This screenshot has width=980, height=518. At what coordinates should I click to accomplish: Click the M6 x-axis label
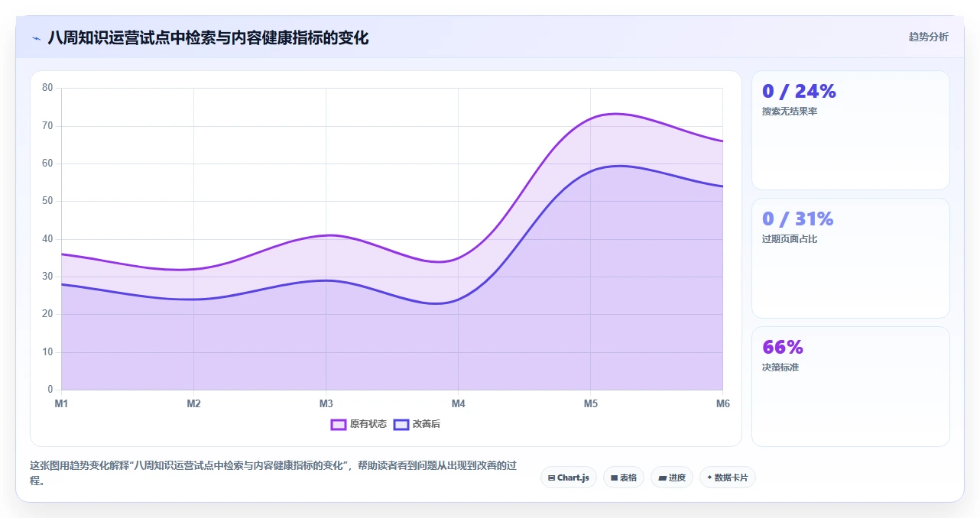tap(722, 403)
